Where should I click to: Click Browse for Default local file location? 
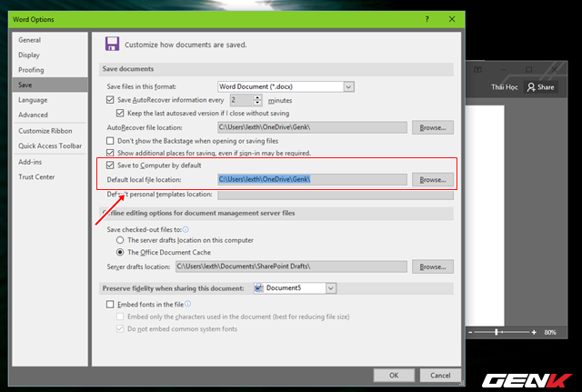(432, 180)
